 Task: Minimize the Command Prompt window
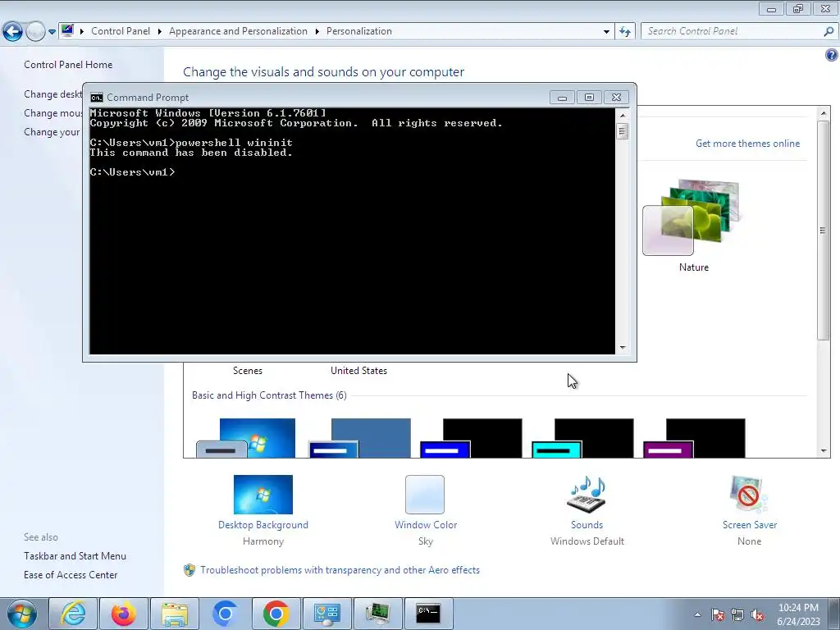tap(562, 98)
